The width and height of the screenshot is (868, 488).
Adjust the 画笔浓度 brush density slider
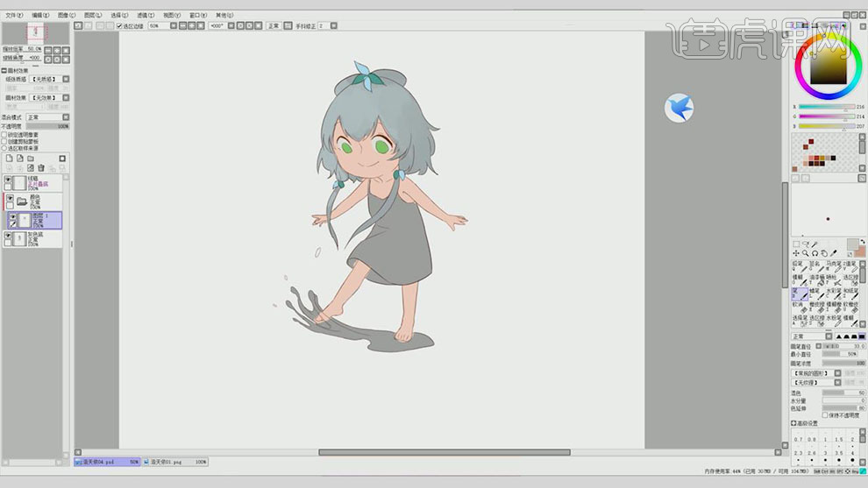[843, 363]
